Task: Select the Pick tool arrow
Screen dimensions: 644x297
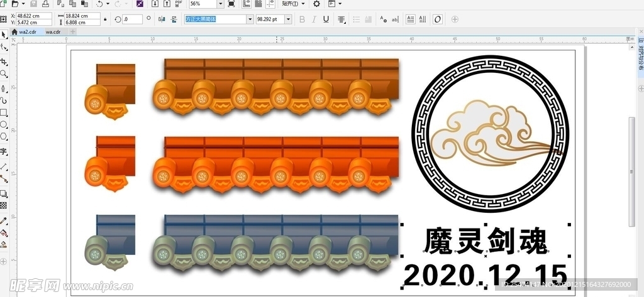Action: coord(4,35)
